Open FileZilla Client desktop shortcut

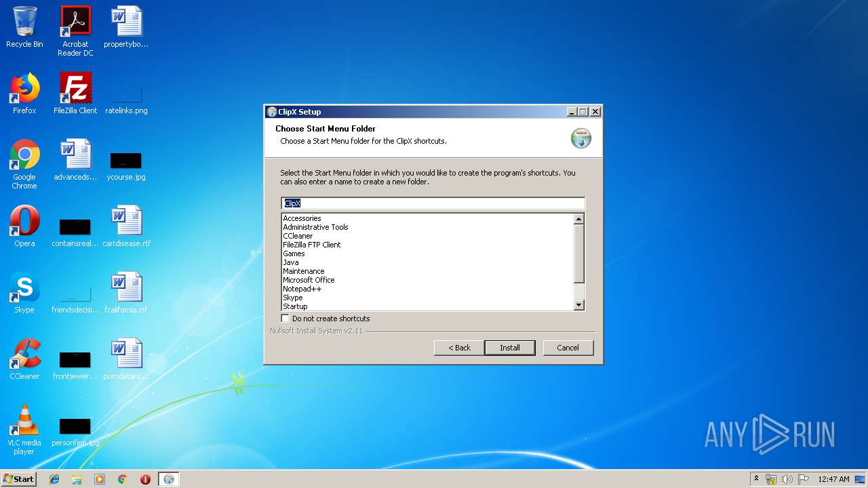point(75,94)
